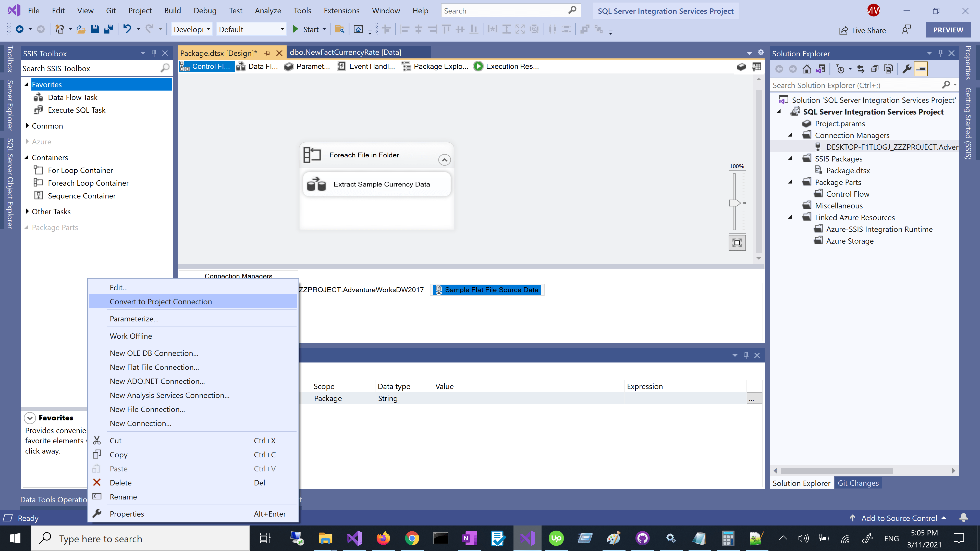The height and width of the screenshot is (551, 980).
Task: Select the Execute SQL Task in Favorites
Action: pyautogui.click(x=77, y=110)
